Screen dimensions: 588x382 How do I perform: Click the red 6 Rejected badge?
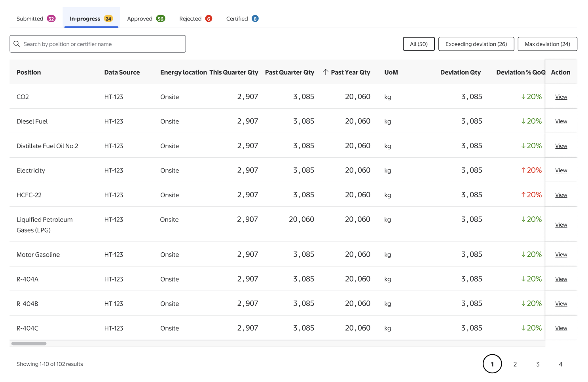click(209, 19)
